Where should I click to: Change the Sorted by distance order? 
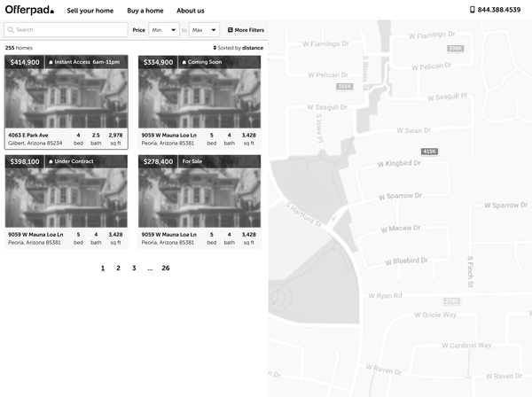tap(239, 48)
